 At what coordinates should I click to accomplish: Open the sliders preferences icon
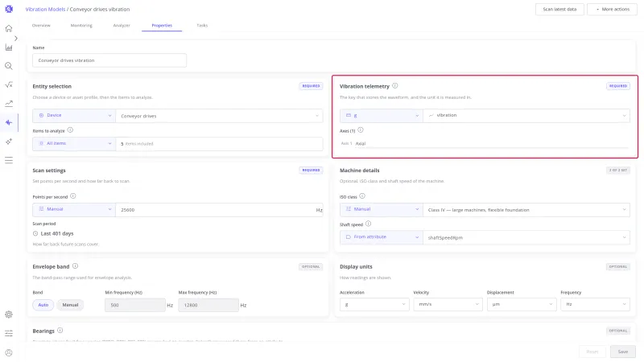coord(9,333)
